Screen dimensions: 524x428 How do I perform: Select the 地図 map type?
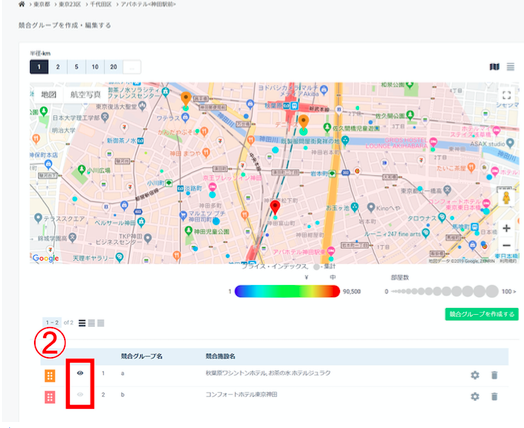(x=48, y=95)
